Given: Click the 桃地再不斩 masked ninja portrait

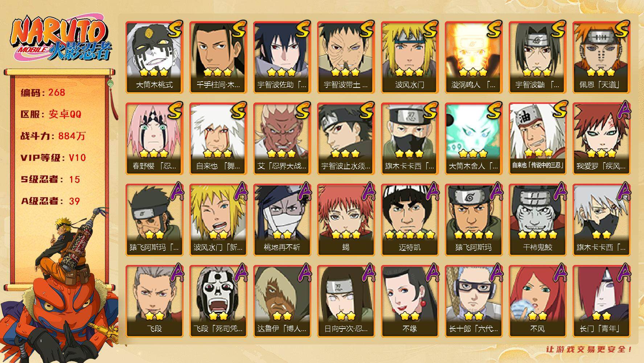Looking at the screenshot, I should coord(282,220).
